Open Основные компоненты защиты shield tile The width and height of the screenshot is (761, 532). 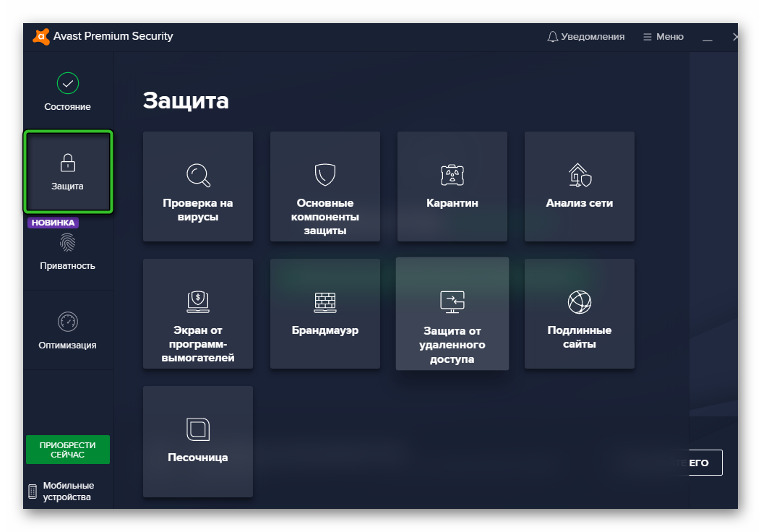pos(325,186)
